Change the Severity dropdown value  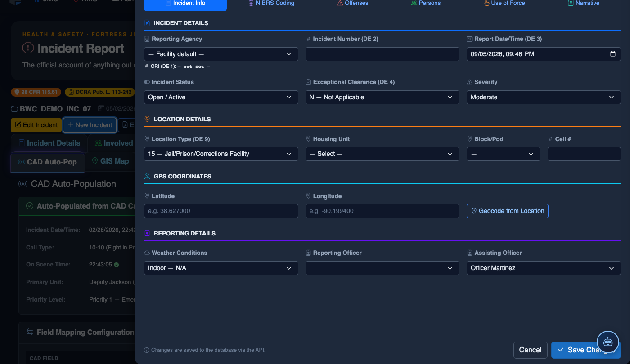(x=544, y=97)
